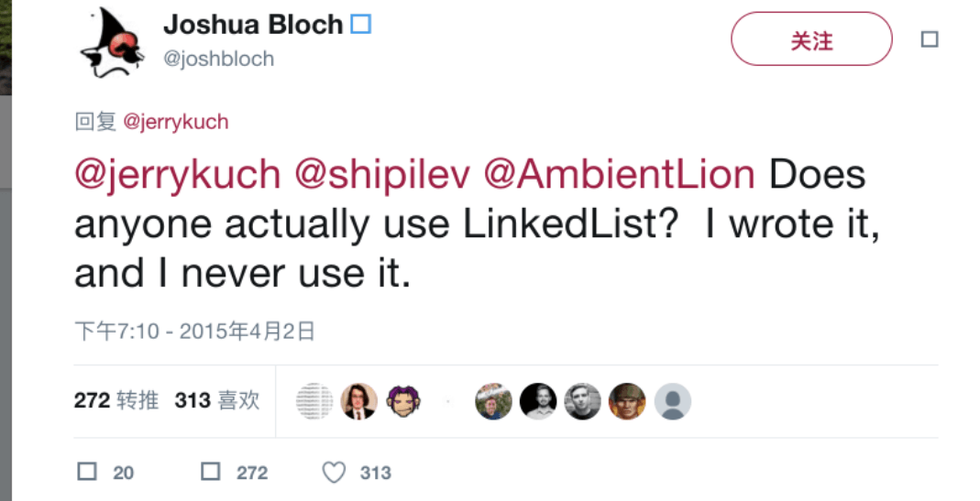Click the purple monkey liker avatar
This screenshot has width=980, height=501.
[403, 401]
